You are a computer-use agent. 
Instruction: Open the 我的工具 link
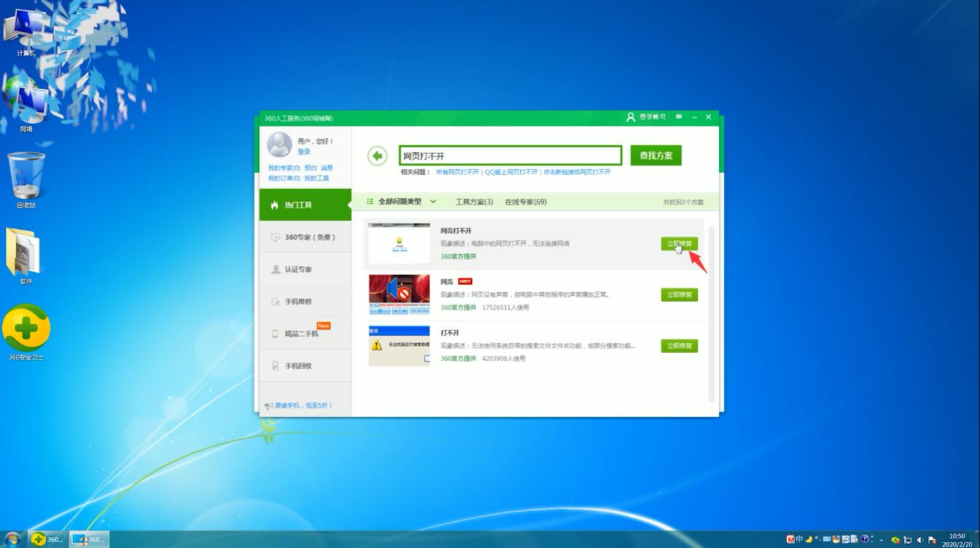317,179
